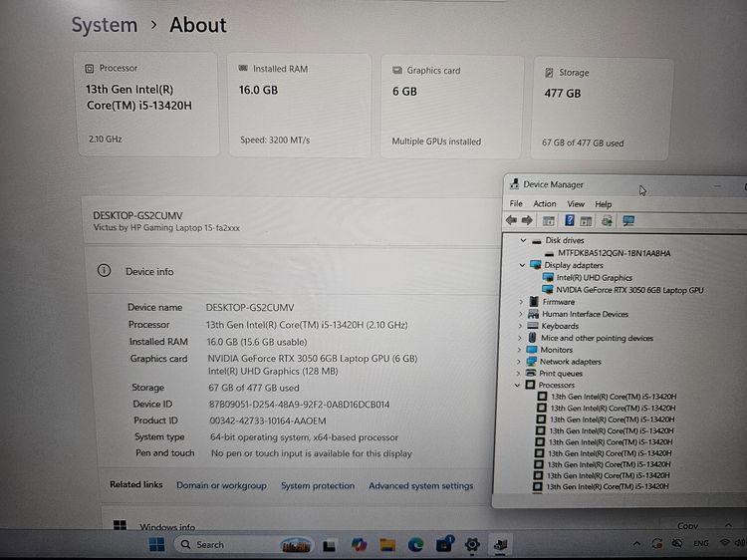Screen dimensions: 747x560
Task: Expand the Keyboards category
Action: coord(520,326)
